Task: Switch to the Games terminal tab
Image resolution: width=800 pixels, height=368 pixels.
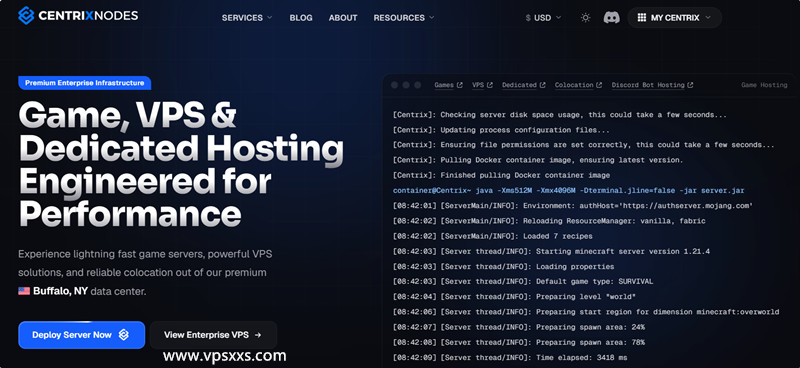Action: 448,85
